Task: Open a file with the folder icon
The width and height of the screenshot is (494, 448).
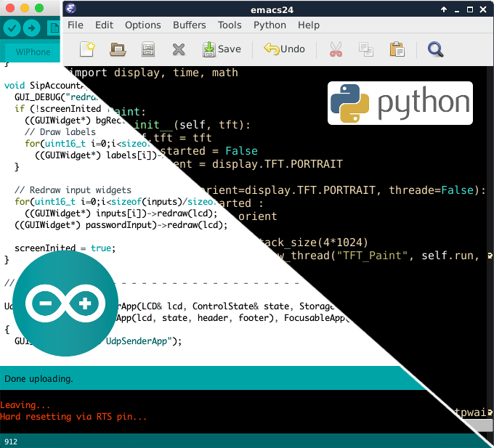Action: (x=118, y=49)
